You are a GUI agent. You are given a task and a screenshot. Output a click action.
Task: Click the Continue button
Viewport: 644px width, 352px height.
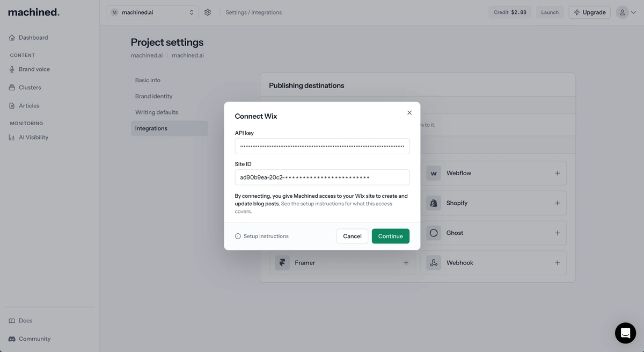pos(390,236)
